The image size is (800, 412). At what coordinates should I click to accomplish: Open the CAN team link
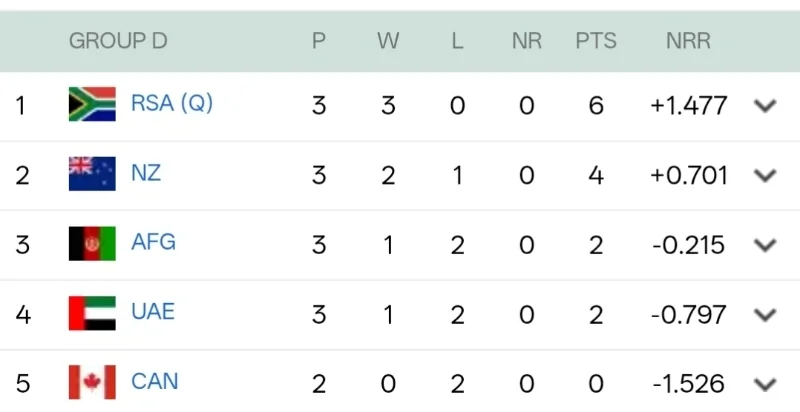click(x=155, y=381)
